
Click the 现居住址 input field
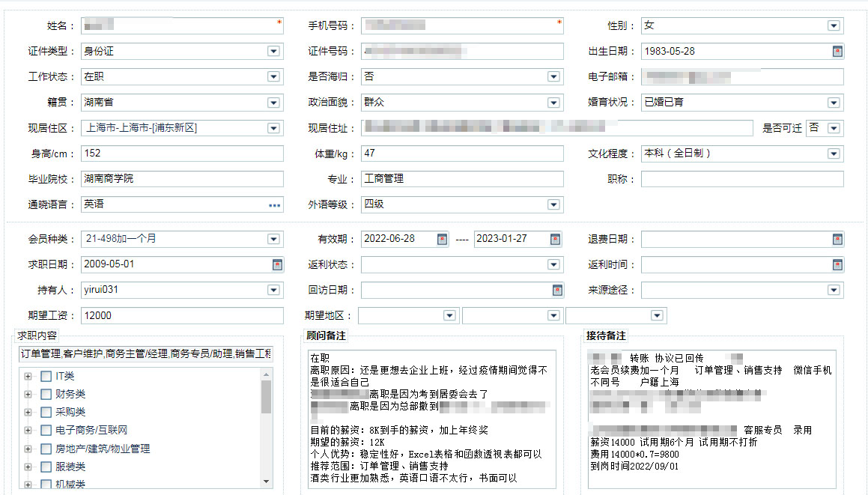click(557, 129)
